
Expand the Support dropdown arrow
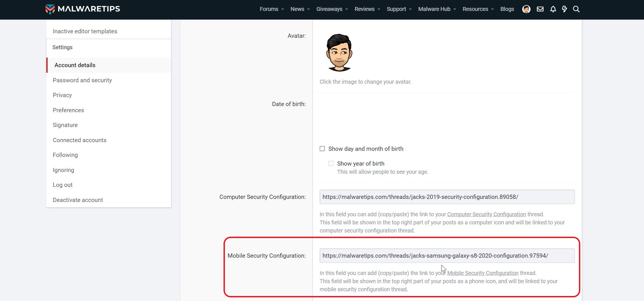pos(410,9)
